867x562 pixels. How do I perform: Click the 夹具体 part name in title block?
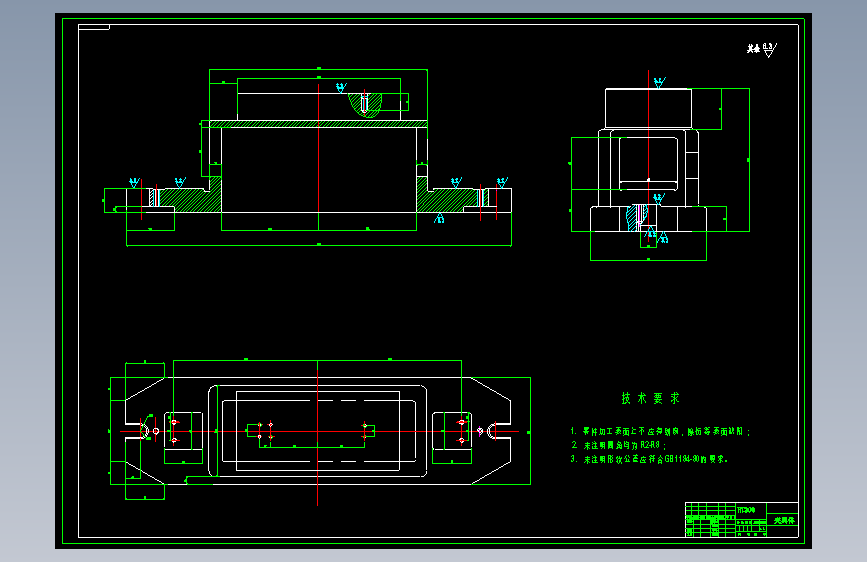pyautogui.click(x=784, y=521)
